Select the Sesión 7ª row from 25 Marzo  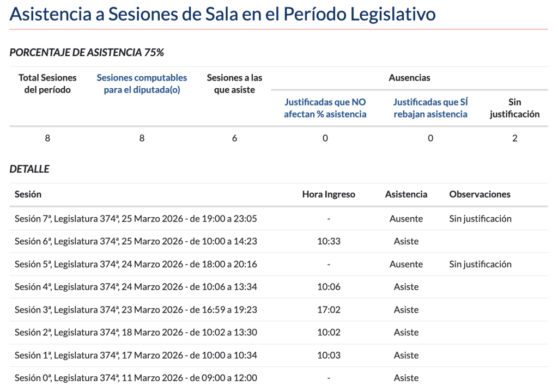click(136, 219)
